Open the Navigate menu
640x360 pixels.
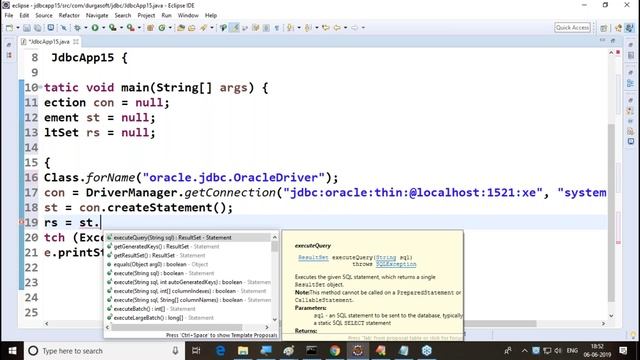(x=97, y=15)
